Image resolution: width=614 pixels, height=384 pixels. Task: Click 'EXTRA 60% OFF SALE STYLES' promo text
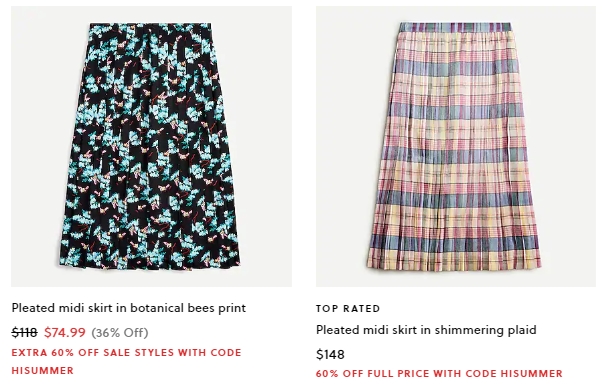(92, 353)
